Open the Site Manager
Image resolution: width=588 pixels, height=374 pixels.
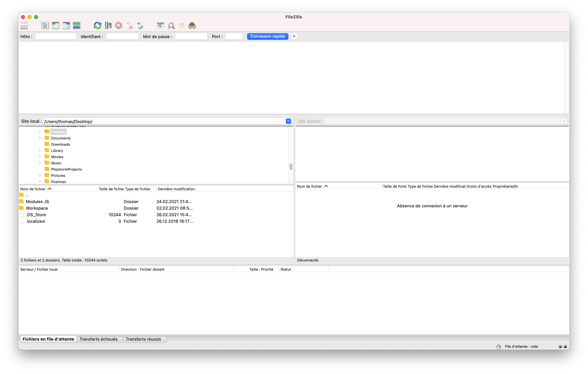(24, 25)
